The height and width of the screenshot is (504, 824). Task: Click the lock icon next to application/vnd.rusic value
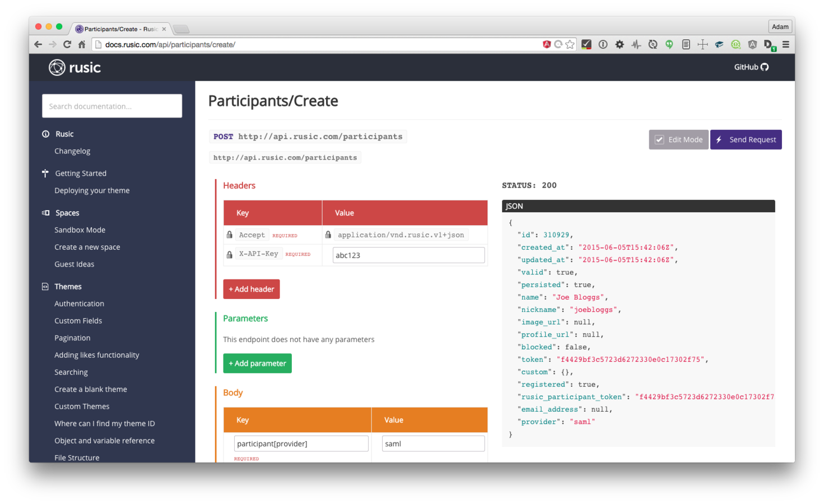pyautogui.click(x=328, y=235)
